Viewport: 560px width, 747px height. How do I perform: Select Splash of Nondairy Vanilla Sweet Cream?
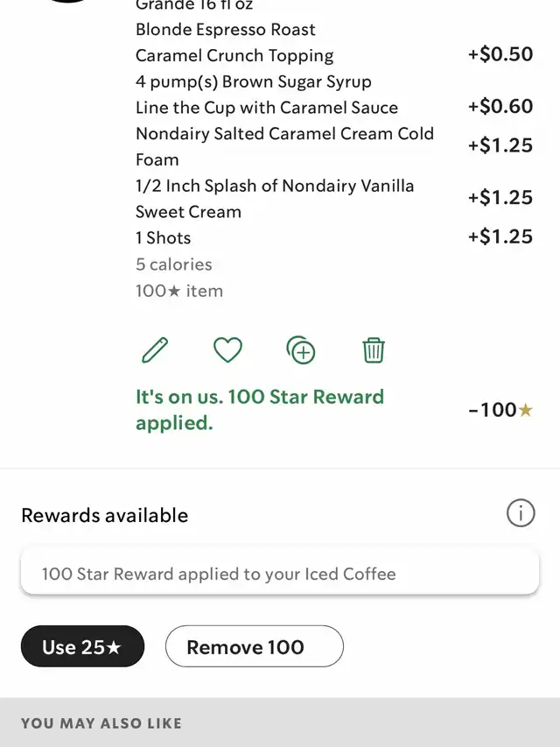pyautogui.click(x=275, y=199)
